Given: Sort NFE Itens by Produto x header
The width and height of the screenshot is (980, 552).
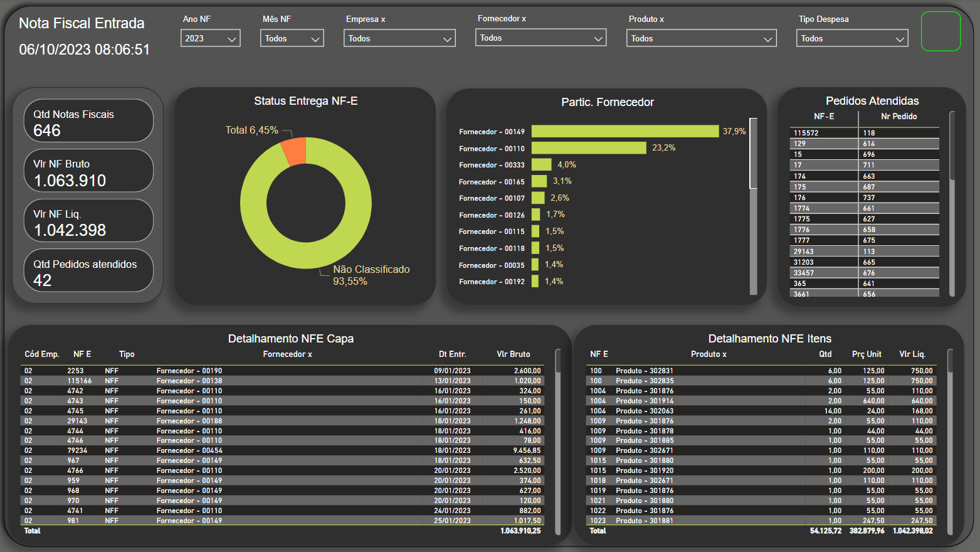Looking at the screenshot, I should click(x=709, y=354).
